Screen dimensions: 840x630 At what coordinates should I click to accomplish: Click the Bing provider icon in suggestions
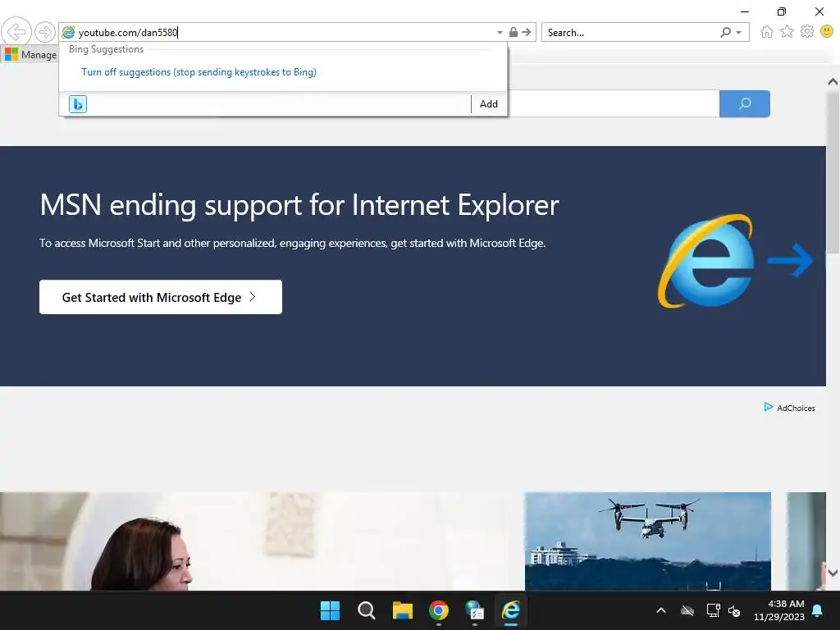coord(78,104)
